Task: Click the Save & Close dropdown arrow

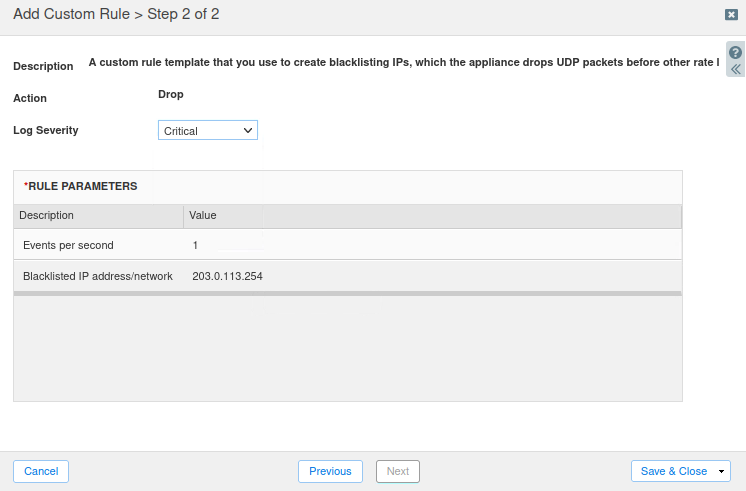Action: pos(721,472)
